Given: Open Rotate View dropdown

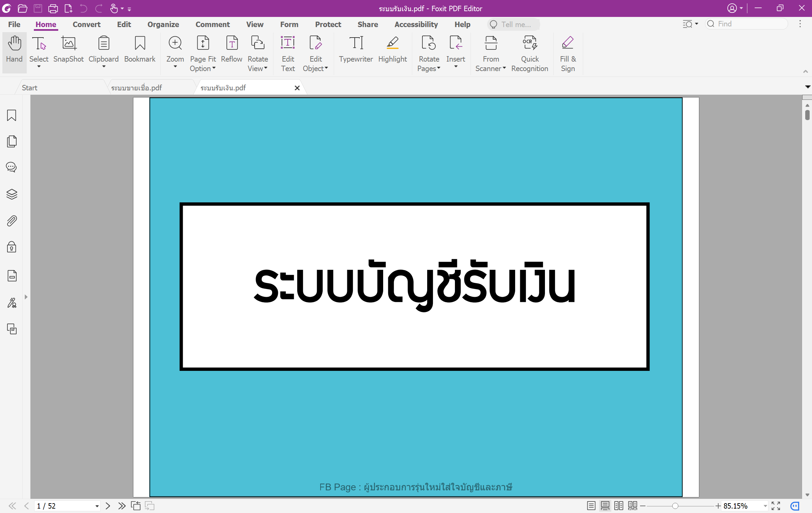Looking at the screenshot, I should click(x=258, y=53).
